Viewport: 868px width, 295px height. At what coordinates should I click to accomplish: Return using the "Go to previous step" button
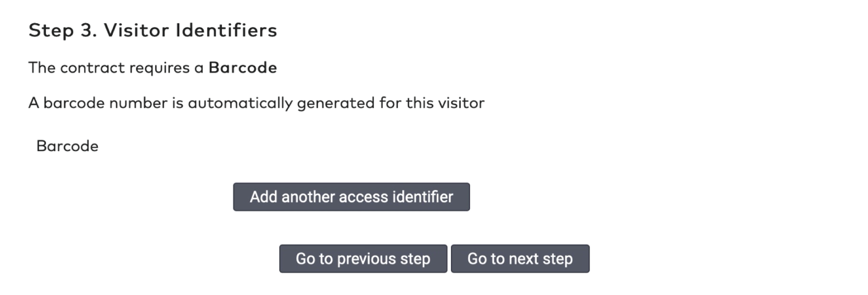tap(363, 259)
